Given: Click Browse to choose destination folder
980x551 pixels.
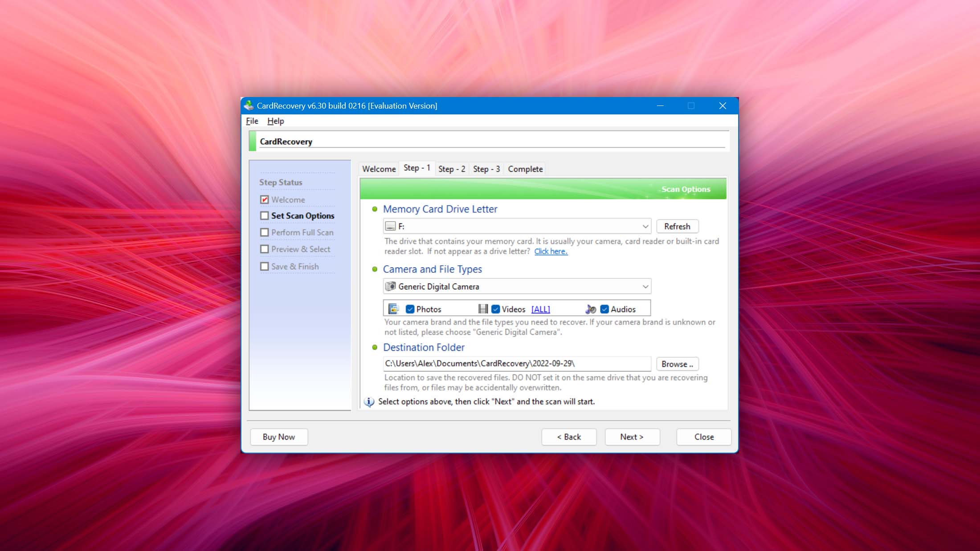Looking at the screenshot, I should tap(677, 364).
